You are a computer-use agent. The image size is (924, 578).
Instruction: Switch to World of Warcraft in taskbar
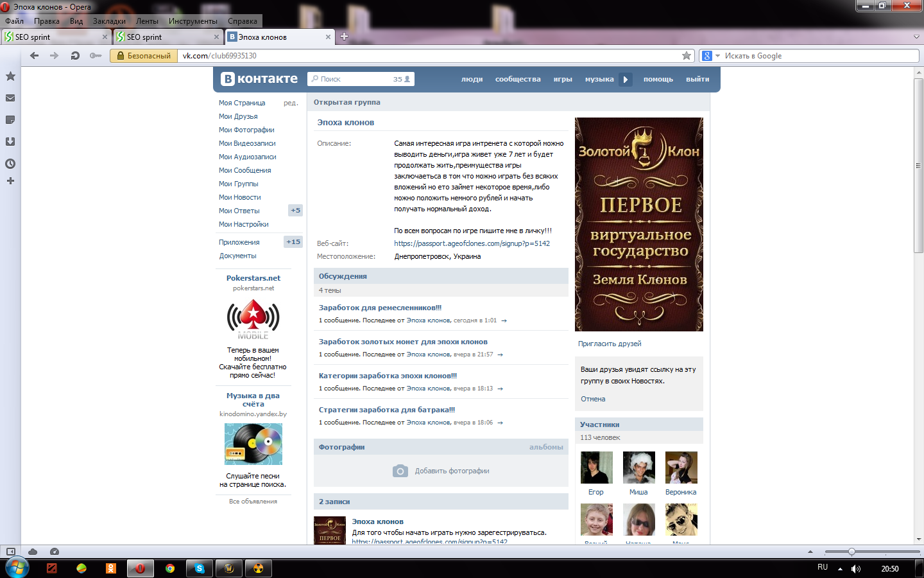[229, 568]
